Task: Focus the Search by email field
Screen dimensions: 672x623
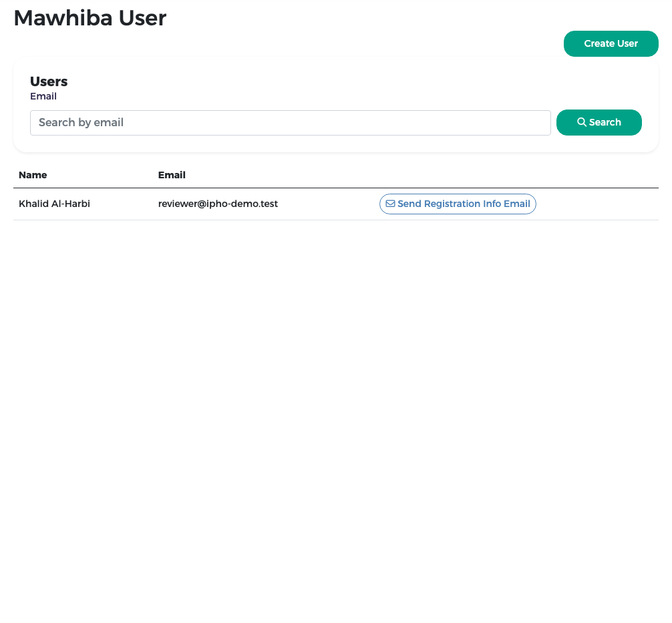Action: [290, 123]
